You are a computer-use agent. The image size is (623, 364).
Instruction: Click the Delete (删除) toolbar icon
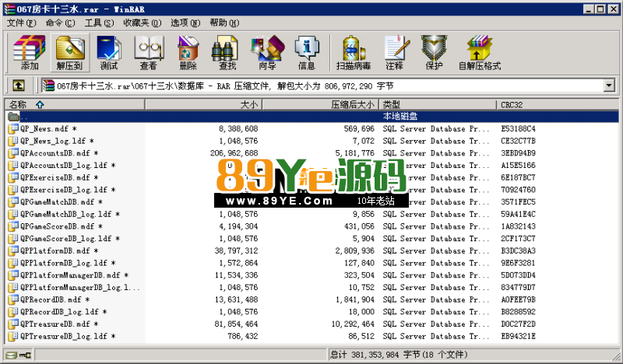click(188, 52)
